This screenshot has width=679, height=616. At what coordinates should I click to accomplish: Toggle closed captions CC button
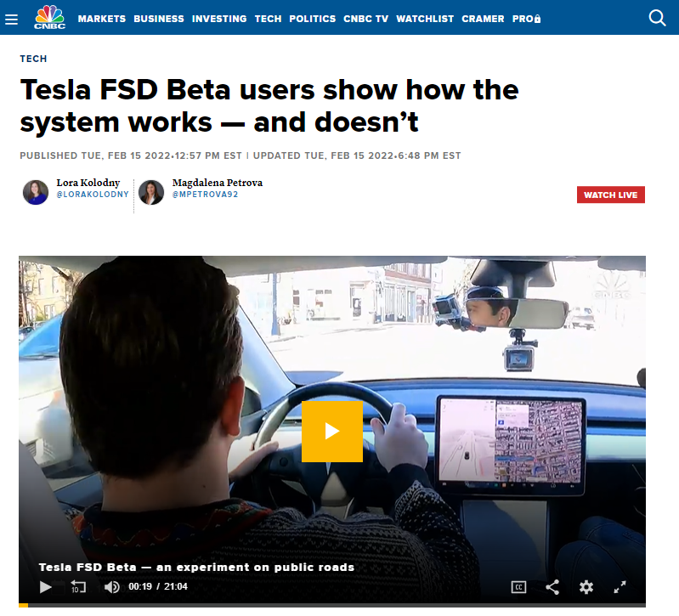point(518,587)
